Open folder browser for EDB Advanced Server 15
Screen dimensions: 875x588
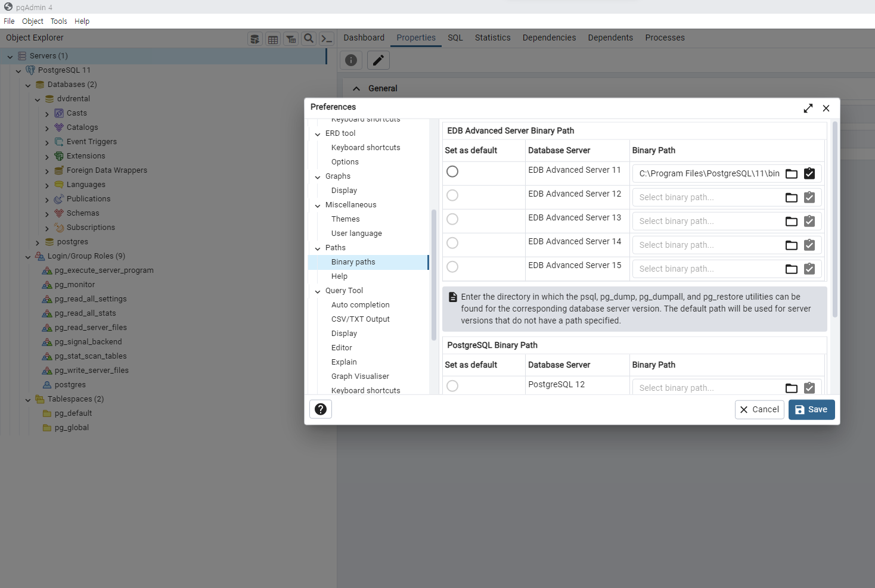click(x=792, y=269)
